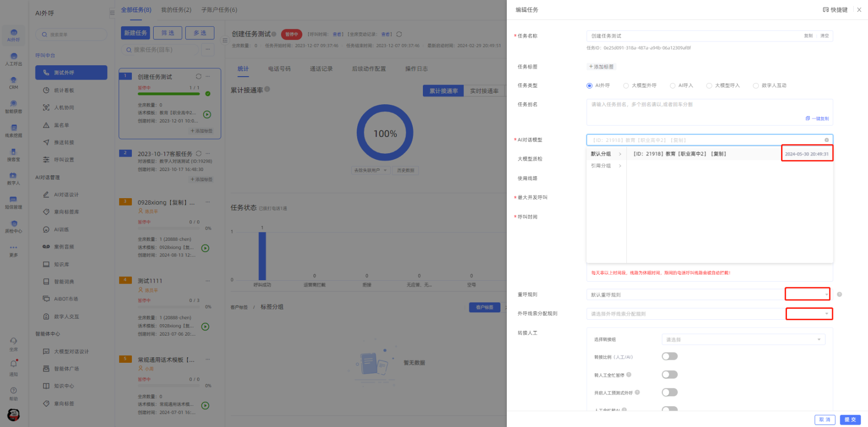The width and height of the screenshot is (868, 427).
Task: Click the 提交 submit button
Action: click(850, 420)
